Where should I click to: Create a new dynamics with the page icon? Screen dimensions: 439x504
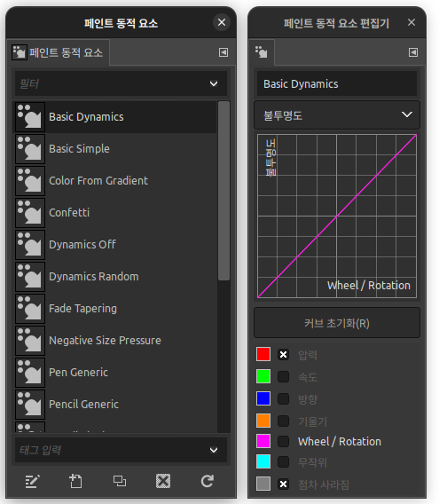pyautogui.click(x=76, y=481)
